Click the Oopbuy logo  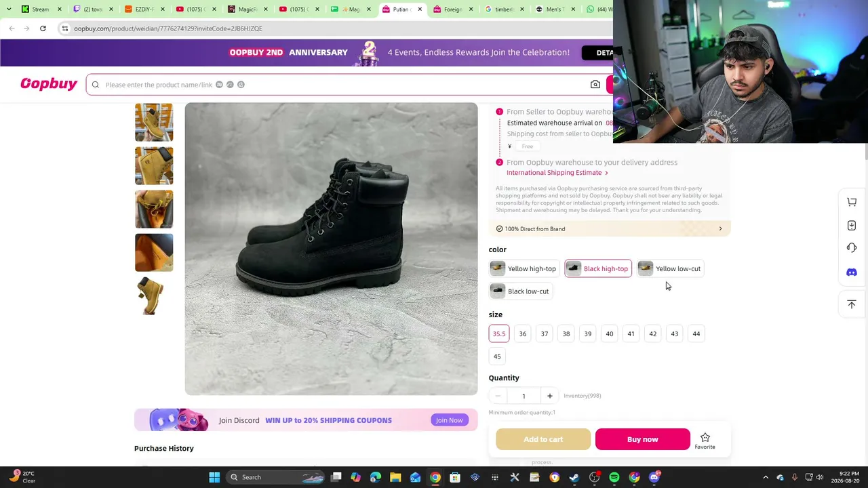pyautogui.click(x=49, y=84)
